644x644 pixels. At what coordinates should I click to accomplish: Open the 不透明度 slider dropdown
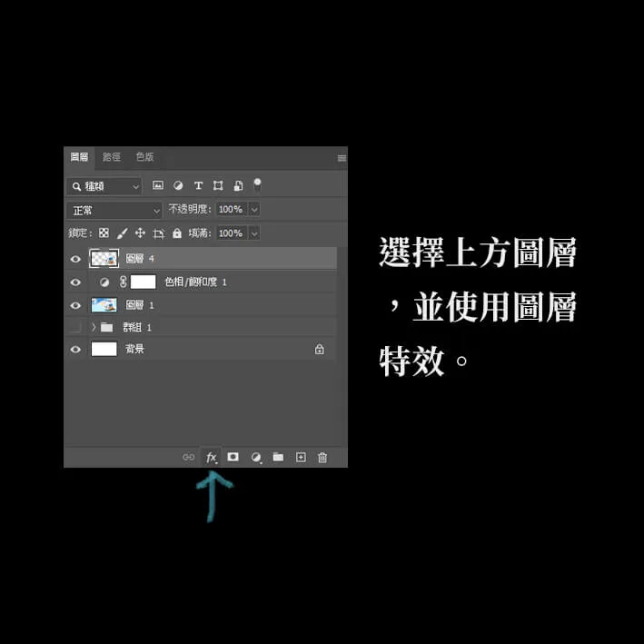click(254, 210)
